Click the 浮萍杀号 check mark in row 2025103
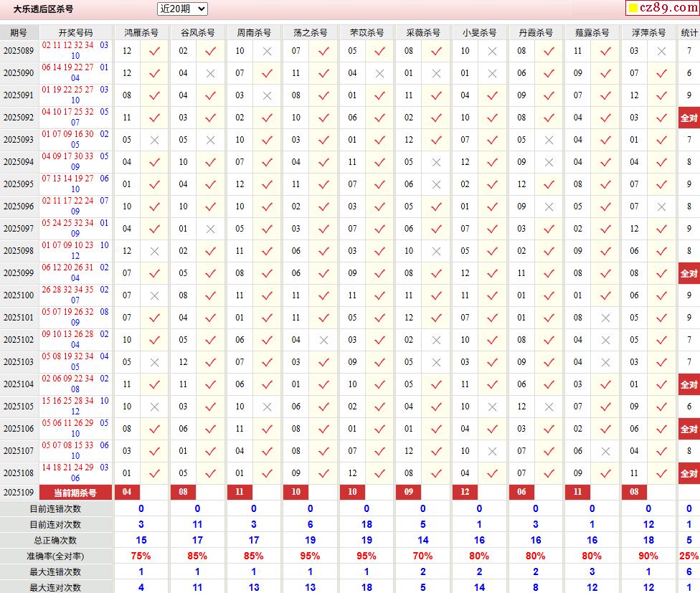Screen dimensions: 700x593 coord(661,362)
